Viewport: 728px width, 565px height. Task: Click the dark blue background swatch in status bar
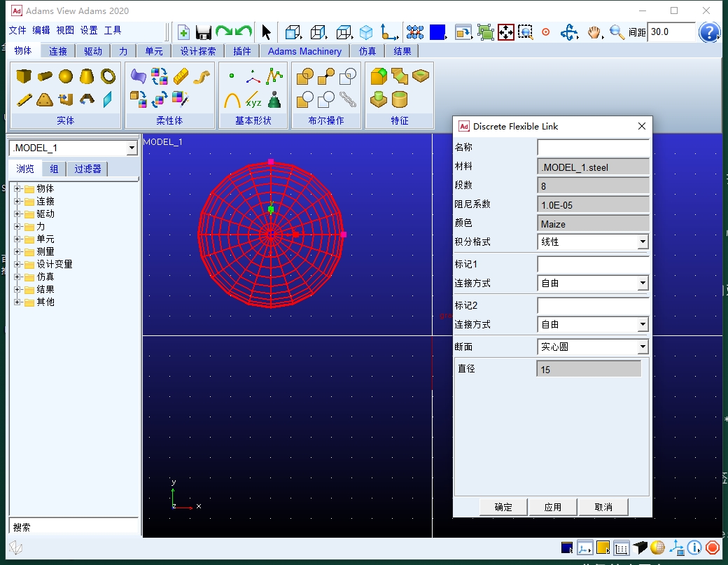coord(567,547)
